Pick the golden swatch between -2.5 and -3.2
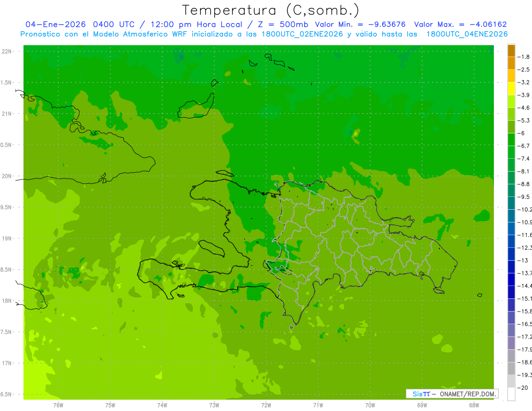The image size is (532, 411). point(511,76)
